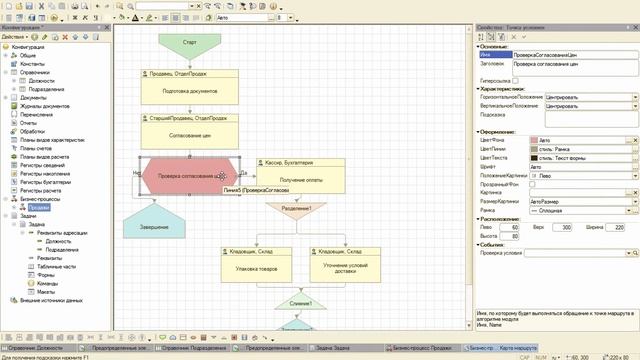Click the pencil Edit icon in Configuration panel toolbar
640x360 pixels.
pos(44,37)
